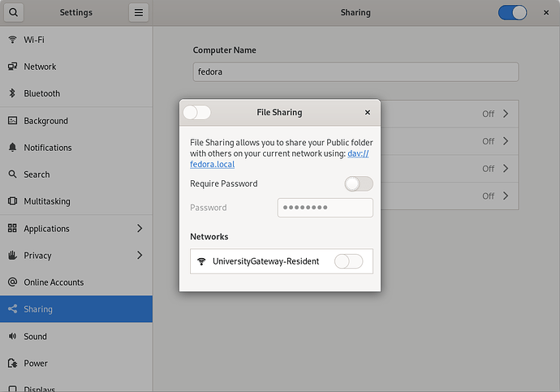
Task: Click the Bluetooth icon in sidebar
Action: tap(12, 93)
